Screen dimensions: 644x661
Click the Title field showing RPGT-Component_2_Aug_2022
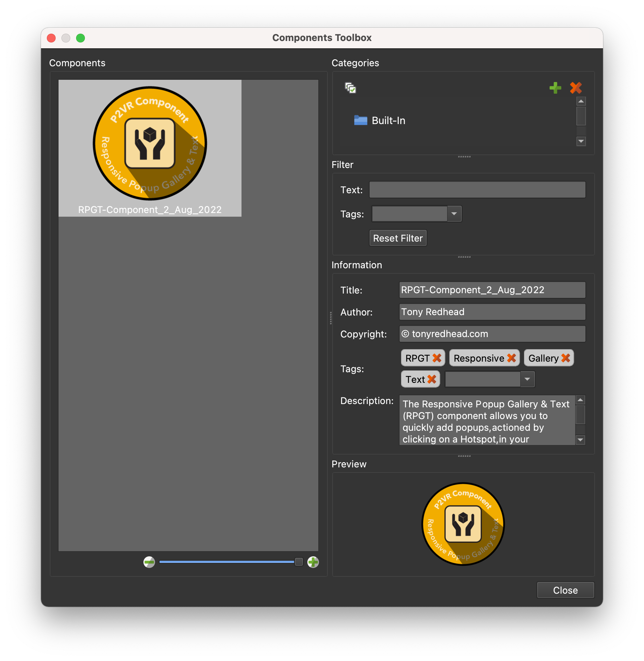click(x=492, y=290)
